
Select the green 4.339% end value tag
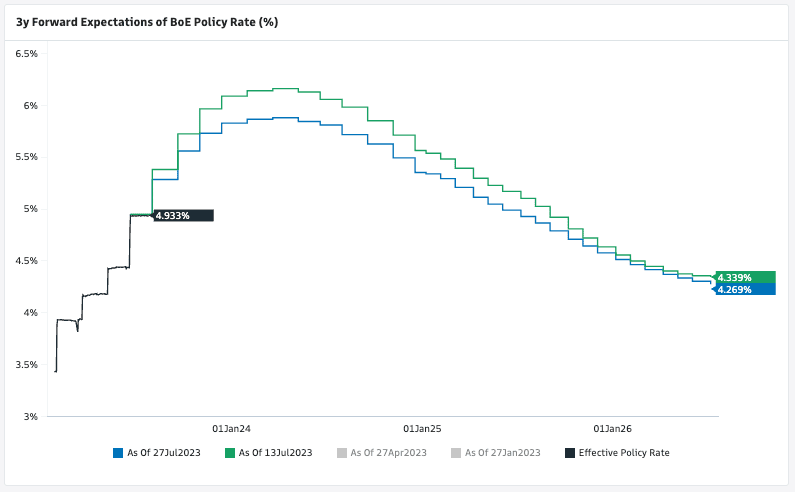coord(745,277)
